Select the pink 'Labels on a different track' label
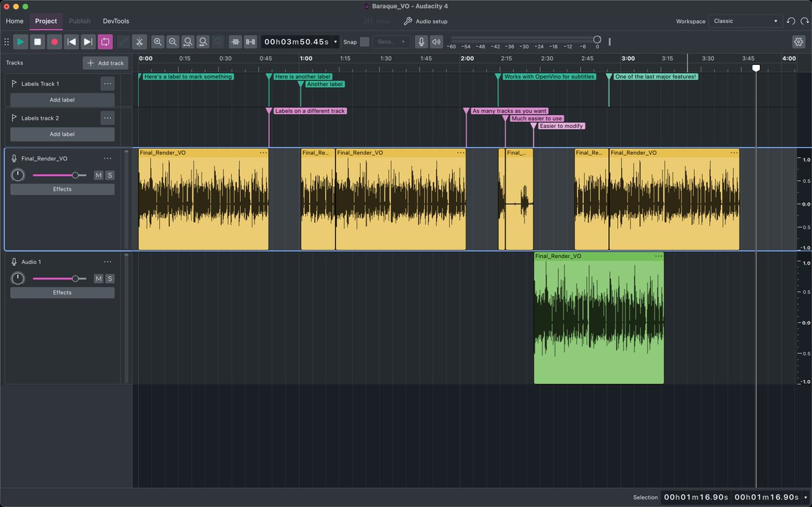The width and height of the screenshot is (812, 507). click(310, 110)
